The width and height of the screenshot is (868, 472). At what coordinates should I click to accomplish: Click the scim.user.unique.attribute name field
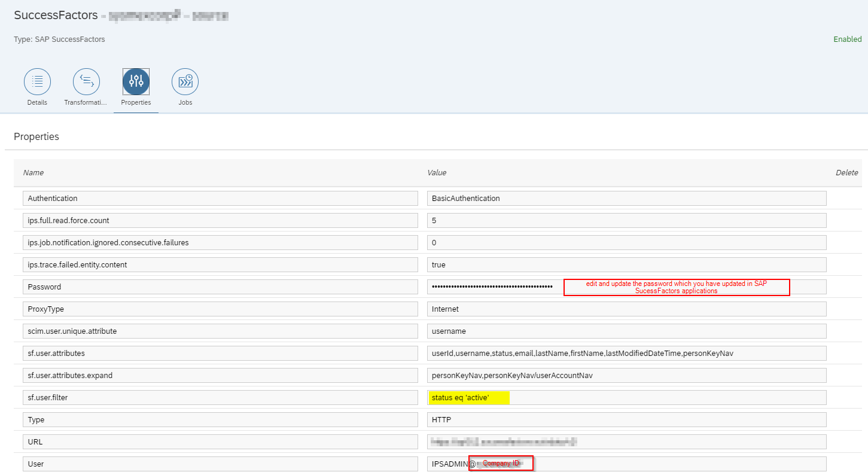coord(220,331)
